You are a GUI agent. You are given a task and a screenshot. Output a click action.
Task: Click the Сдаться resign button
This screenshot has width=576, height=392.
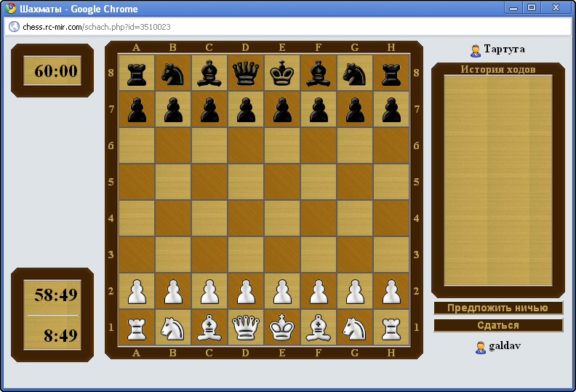coord(498,325)
